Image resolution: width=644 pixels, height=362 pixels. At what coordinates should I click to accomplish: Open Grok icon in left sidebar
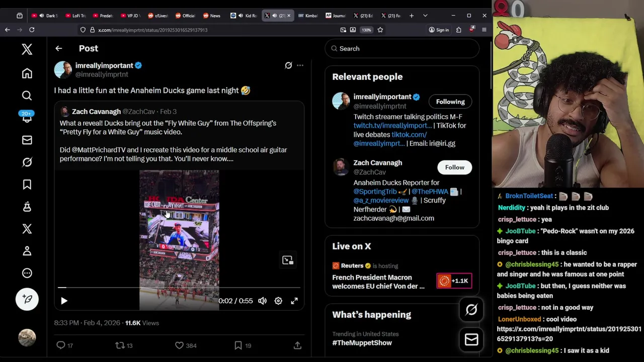(x=27, y=162)
